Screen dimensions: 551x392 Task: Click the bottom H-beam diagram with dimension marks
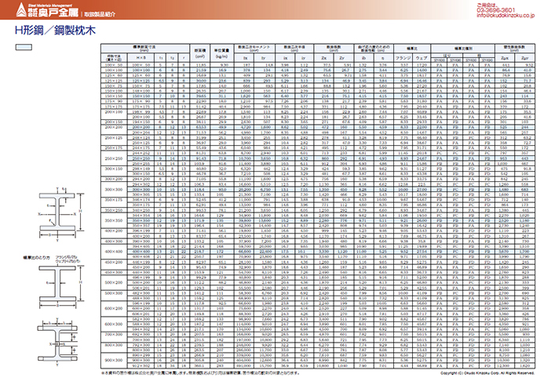[57, 343]
